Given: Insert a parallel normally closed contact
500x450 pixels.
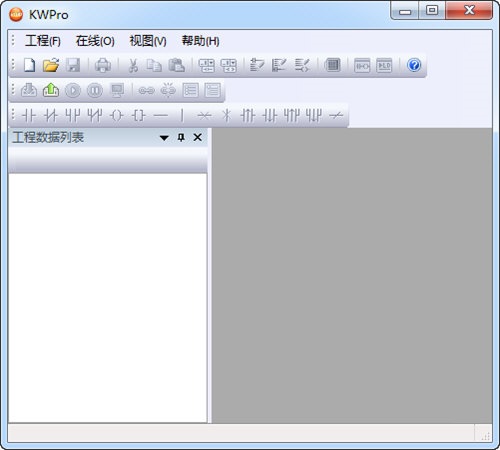Looking at the screenshot, I should coord(95,115).
